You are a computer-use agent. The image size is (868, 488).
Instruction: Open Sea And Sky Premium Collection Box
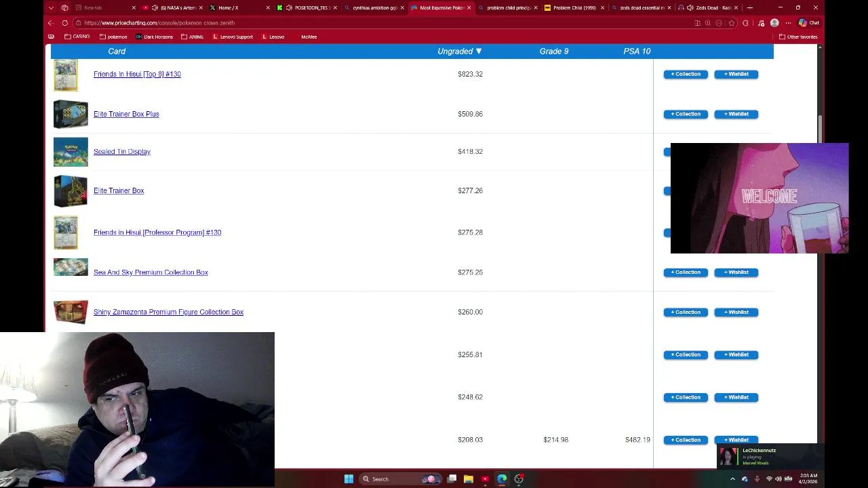tap(151, 272)
